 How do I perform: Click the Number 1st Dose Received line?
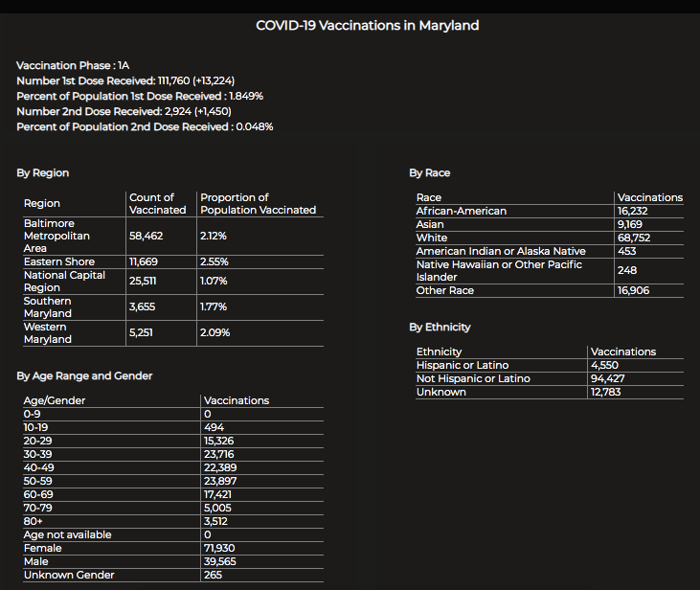pyautogui.click(x=125, y=80)
